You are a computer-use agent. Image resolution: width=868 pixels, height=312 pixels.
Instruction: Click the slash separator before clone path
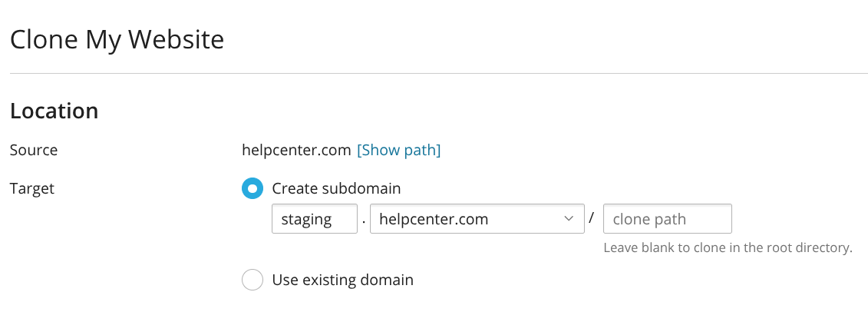(591, 218)
